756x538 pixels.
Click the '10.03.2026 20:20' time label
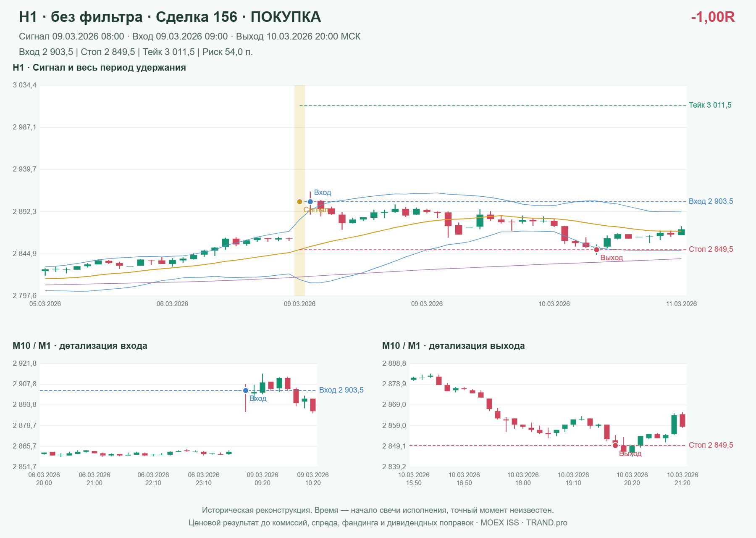coord(632,479)
